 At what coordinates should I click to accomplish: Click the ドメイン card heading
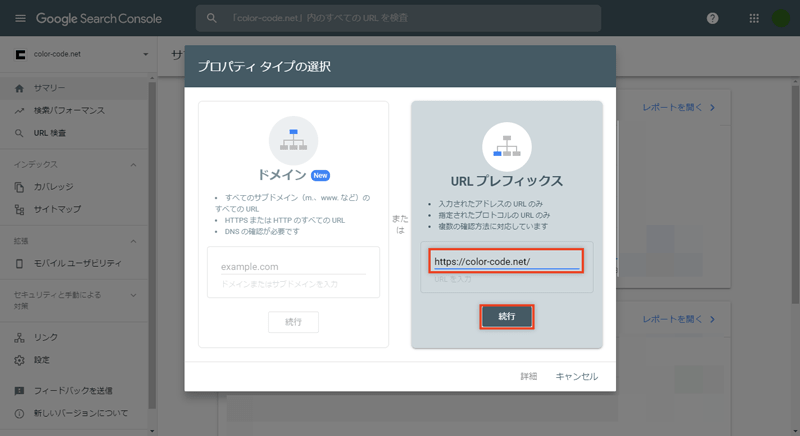(282, 175)
